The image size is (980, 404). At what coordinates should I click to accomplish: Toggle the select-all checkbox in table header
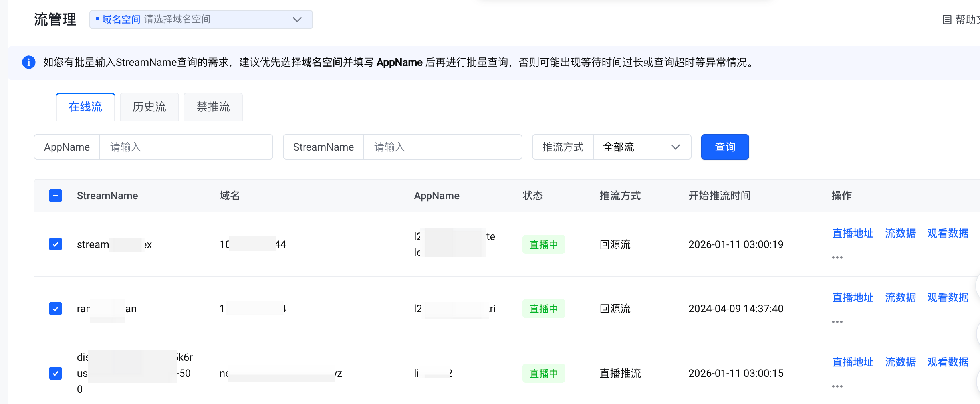tap(56, 196)
